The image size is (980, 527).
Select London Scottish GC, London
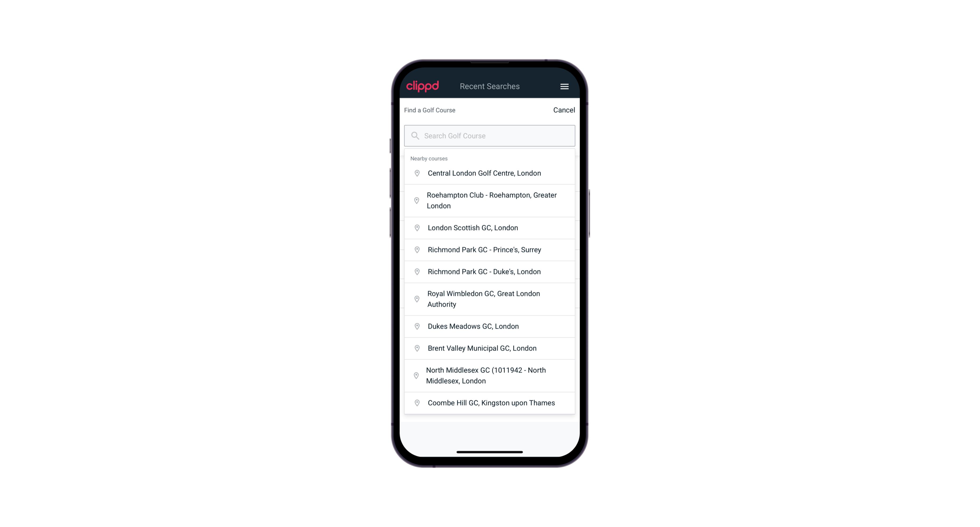pos(489,228)
